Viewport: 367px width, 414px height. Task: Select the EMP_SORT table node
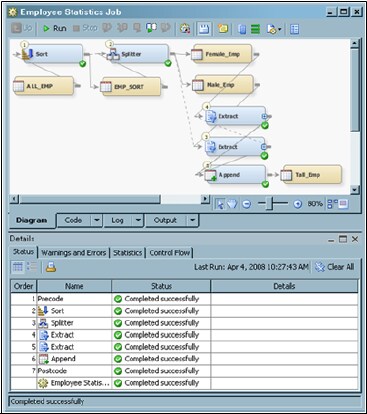click(131, 87)
